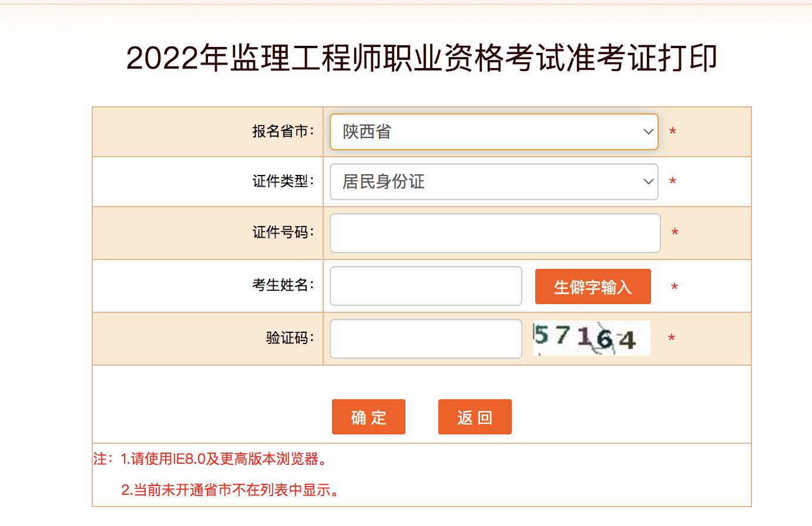Open the 证件类型 certificate type dropdown
812x526 pixels.
coord(494,181)
